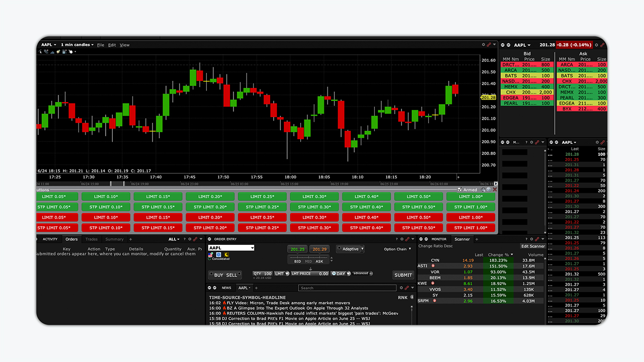Image resolution: width=644 pixels, height=362 pixels.
Task: Close the buttons panel with red X
Action: (495, 189)
